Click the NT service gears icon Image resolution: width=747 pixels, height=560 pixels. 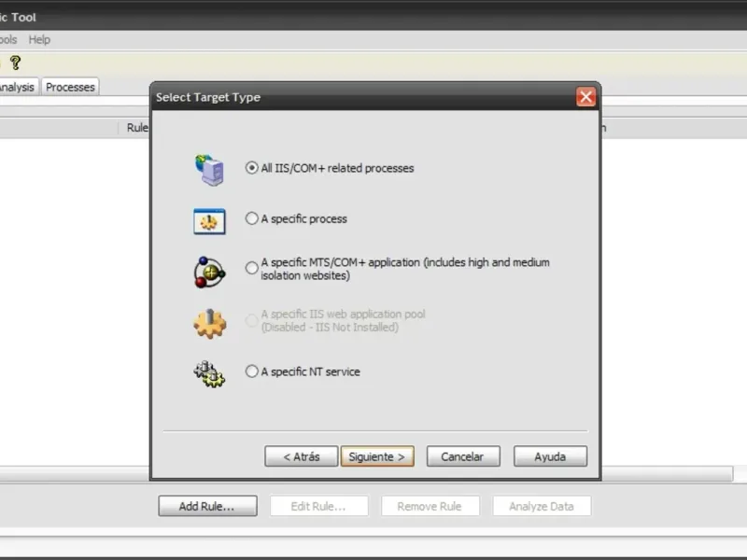(209, 374)
